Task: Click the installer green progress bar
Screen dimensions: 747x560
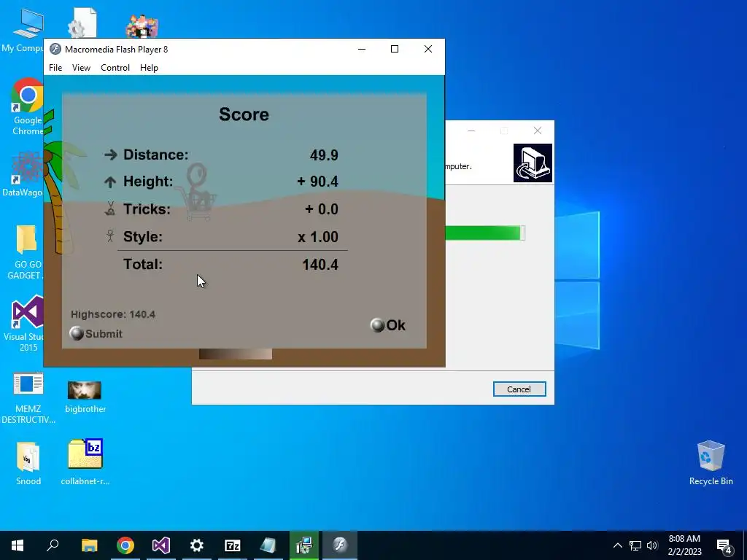Action: (485, 233)
